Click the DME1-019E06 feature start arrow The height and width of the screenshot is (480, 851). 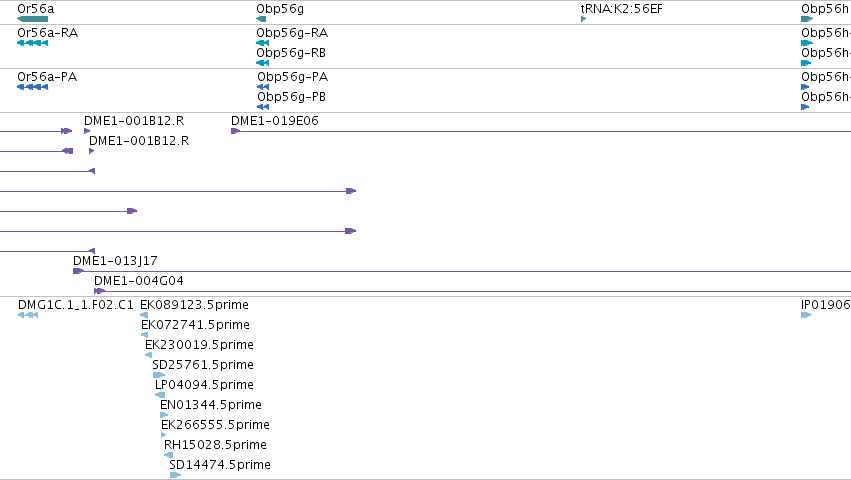point(236,131)
